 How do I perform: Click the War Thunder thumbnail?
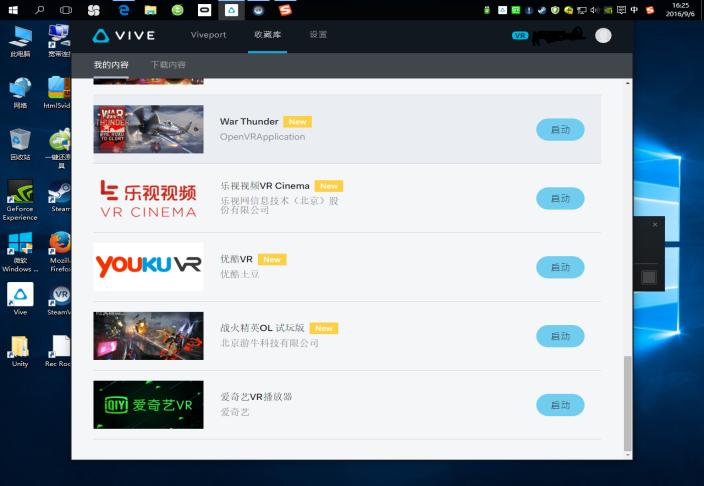pos(148,129)
